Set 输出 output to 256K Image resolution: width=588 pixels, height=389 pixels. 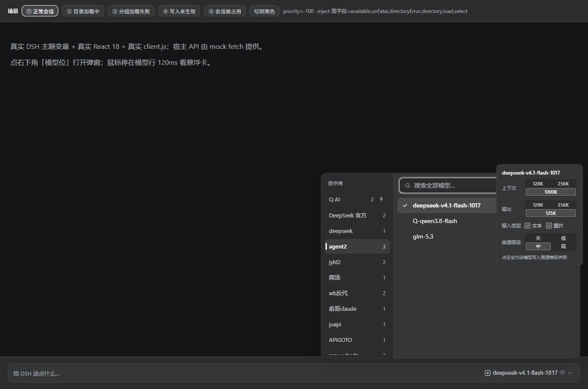563,205
